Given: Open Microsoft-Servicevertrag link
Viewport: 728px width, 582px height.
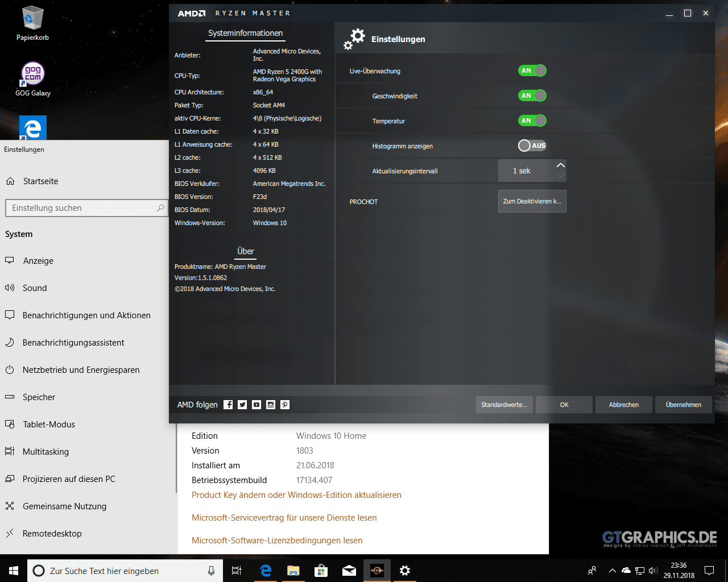Looking at the screenshot, I should [x=284, y=518].
